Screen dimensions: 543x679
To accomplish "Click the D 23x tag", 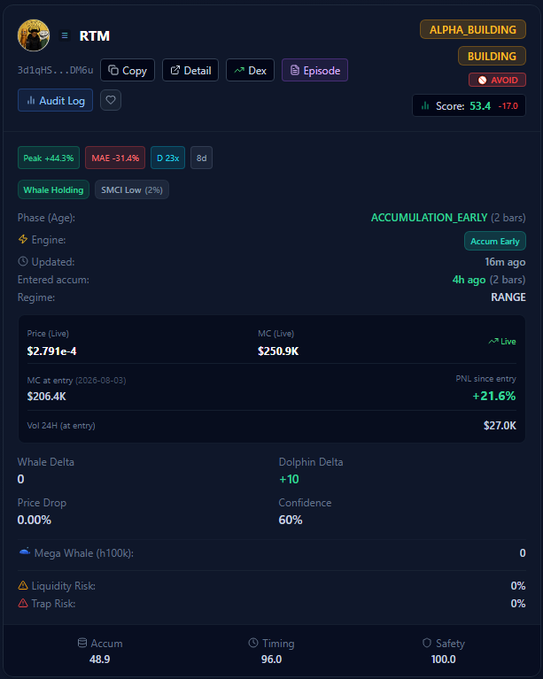I will click(168, 158).
